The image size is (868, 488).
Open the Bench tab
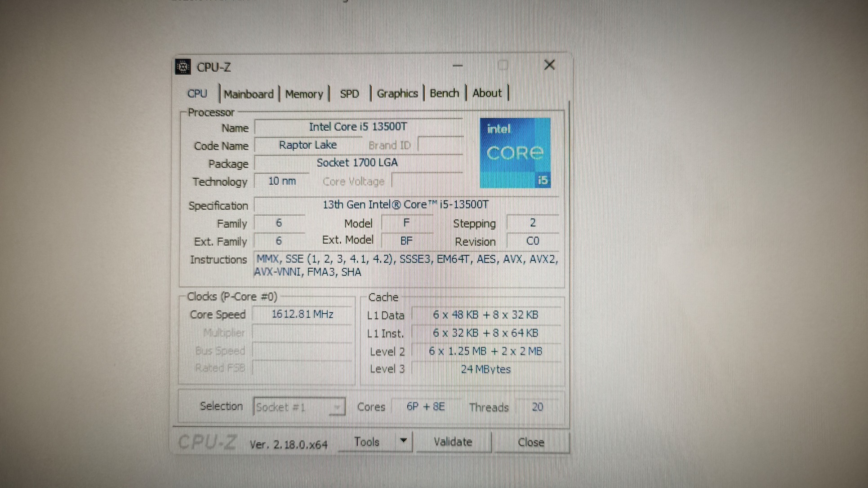click(x=444, y=93)
